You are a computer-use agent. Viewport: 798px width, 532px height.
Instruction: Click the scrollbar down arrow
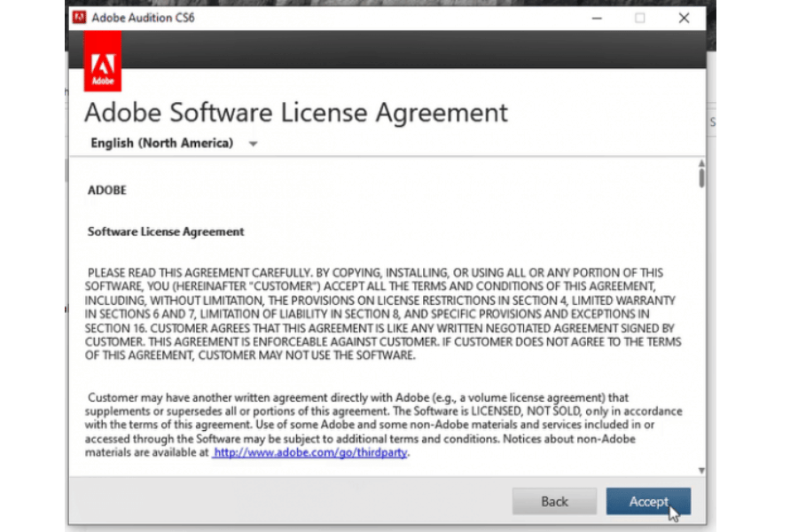(x=701, y=470)
